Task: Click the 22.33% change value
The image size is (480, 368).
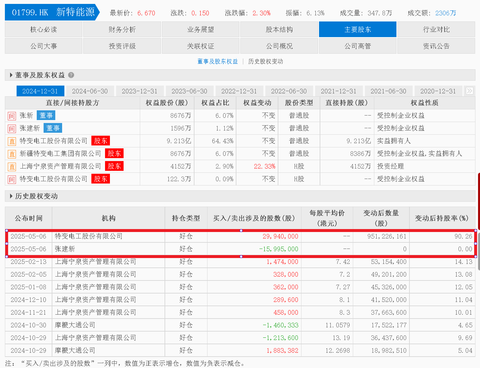Action: tap(264, 166)
